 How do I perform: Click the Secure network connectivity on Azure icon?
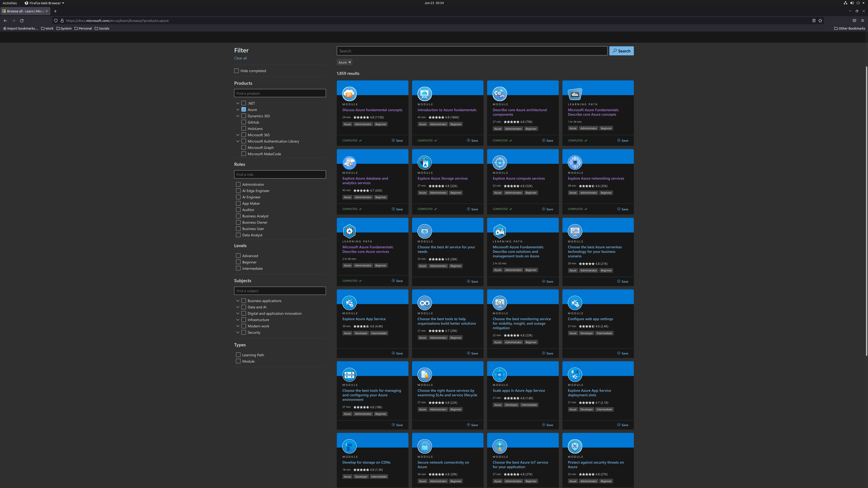point(425,447)
